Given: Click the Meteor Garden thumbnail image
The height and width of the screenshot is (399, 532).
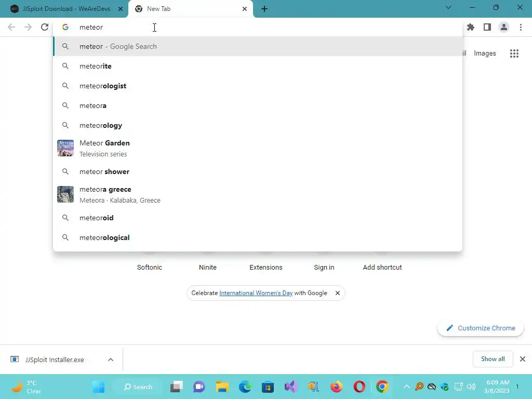Looking at the screenshot, I should pyautogui.click(x=65, y=148).
